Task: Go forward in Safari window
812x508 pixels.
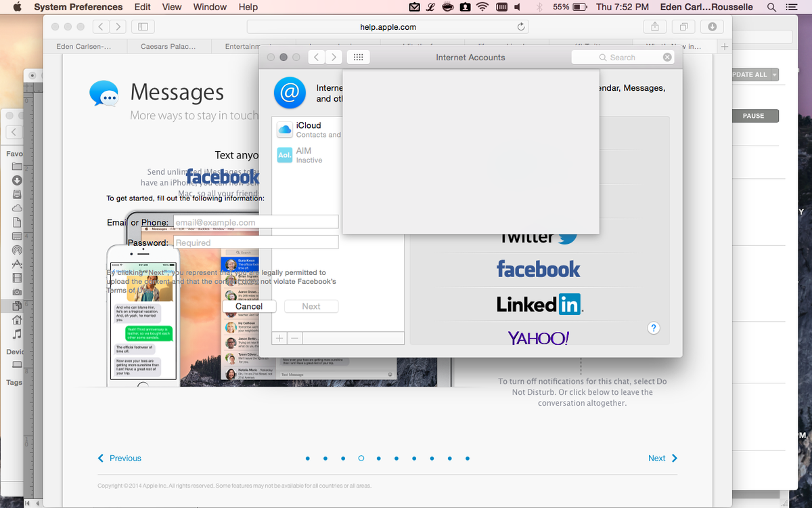Action: point(118,27)
